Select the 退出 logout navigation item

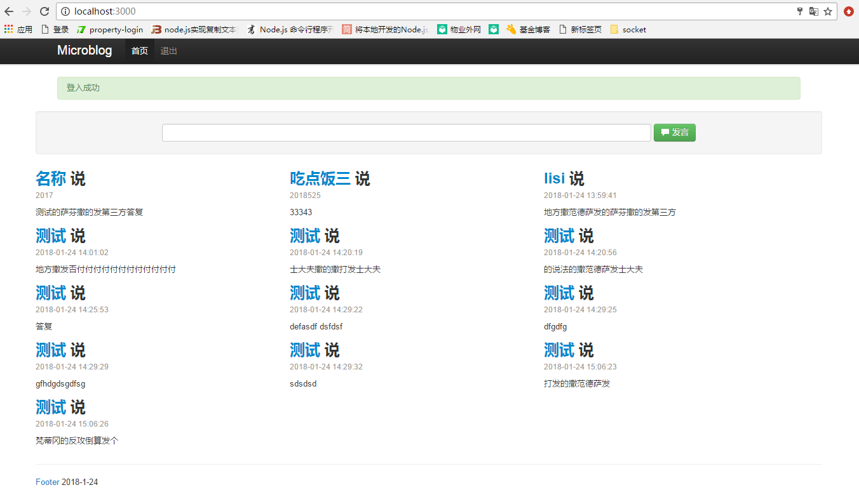pos(169,51)
